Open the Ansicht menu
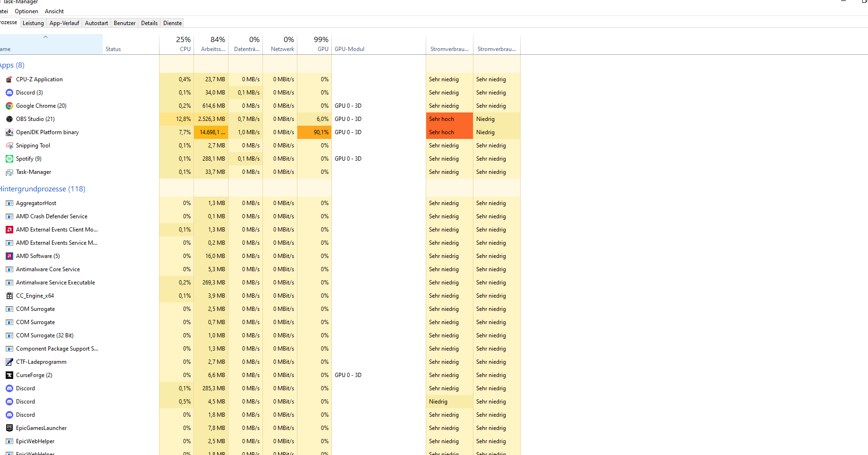This screenshot has height=455, width=868. point(54,11)
